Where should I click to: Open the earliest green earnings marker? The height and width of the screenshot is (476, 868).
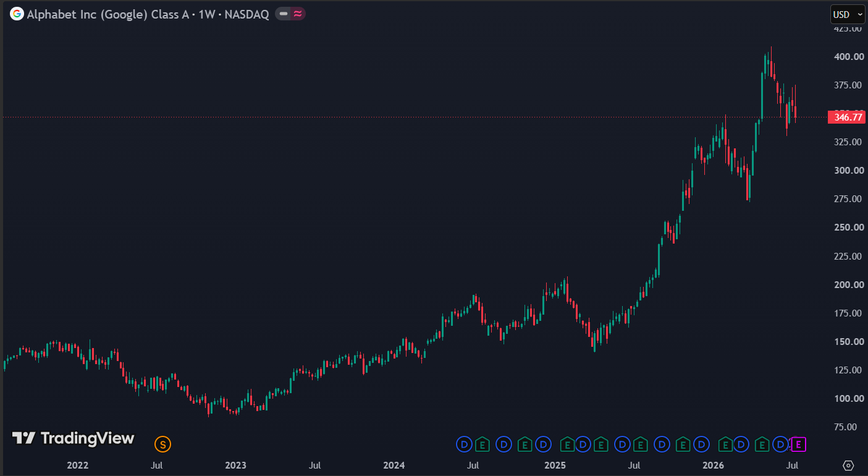pyautogui.click(x=483, y=444)
